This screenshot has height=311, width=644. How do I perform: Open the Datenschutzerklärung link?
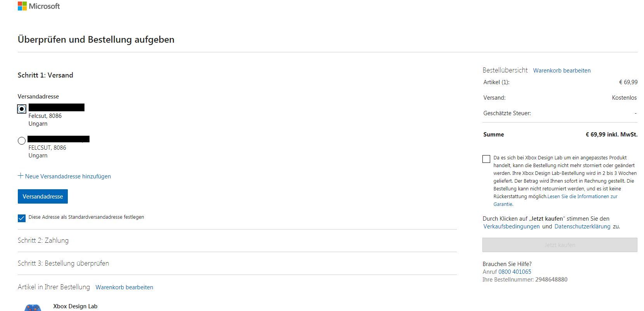[582, 226]
